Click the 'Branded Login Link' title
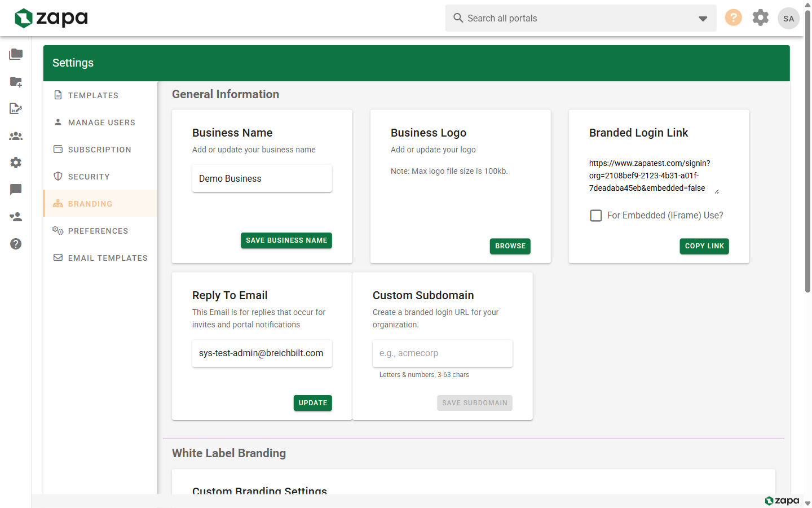812x508 pixels. [638, 133]
